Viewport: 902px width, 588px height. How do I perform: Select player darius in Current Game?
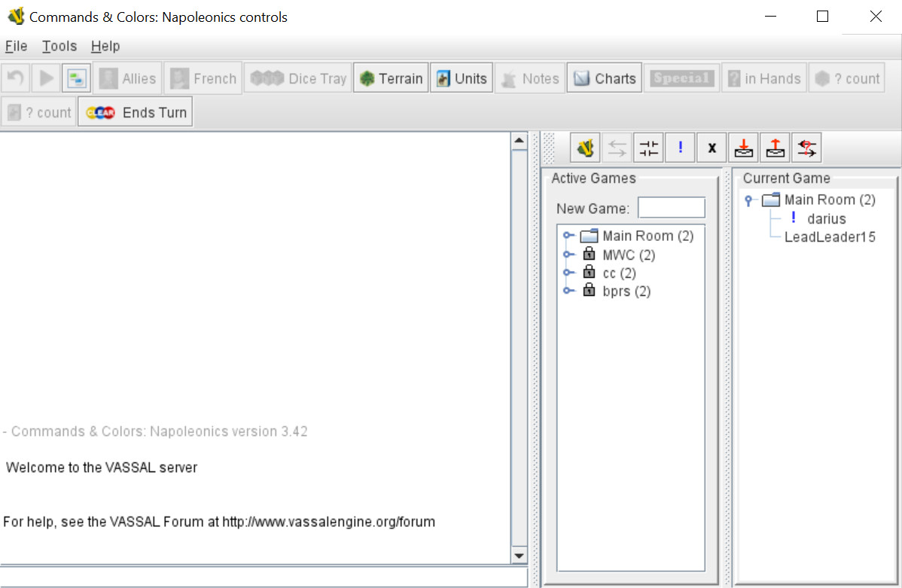click(x=826, y=218)
